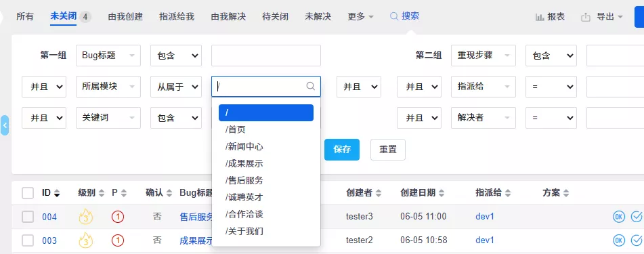Expand the 更多 dropdown menu
The width and height of the screenshot is (644, 254).
[361, 17]
